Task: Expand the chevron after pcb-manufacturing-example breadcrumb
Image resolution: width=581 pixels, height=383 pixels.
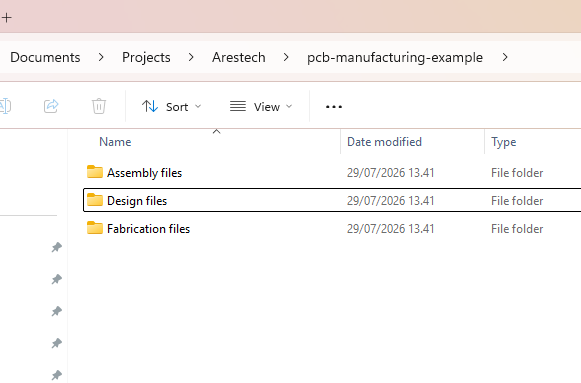Action: [x=505, y=57]
